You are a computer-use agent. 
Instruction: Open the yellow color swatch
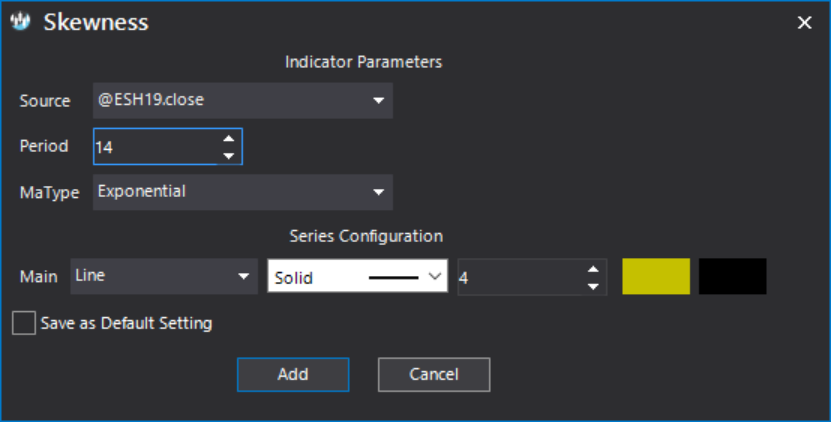pyautogui.click(x=656, y=276)
